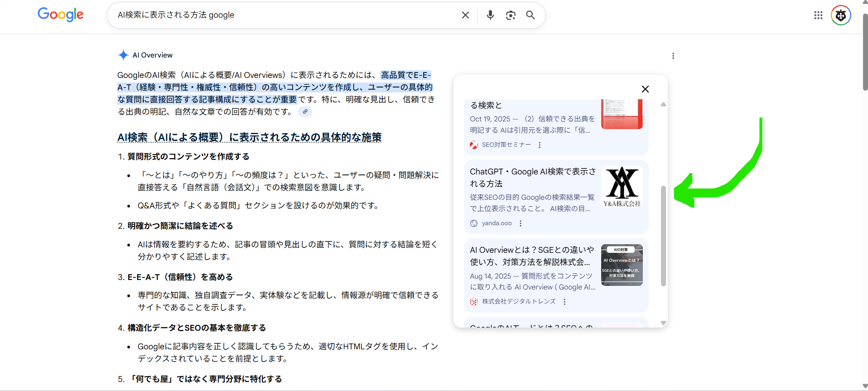
Task: Start voice search with microphone icon
Action: click(x=490, y=15)
